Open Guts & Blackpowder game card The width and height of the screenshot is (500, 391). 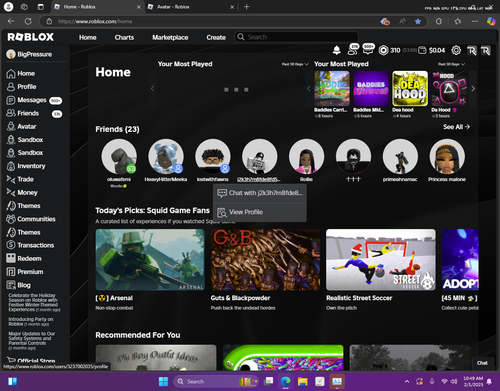click(x=265, y=260)
